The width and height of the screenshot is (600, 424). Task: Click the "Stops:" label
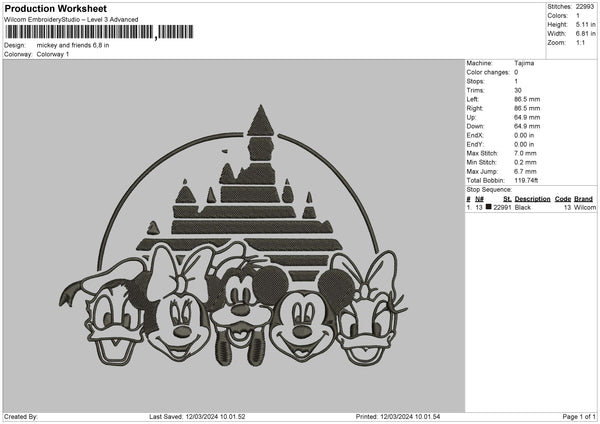coord(475,81)
